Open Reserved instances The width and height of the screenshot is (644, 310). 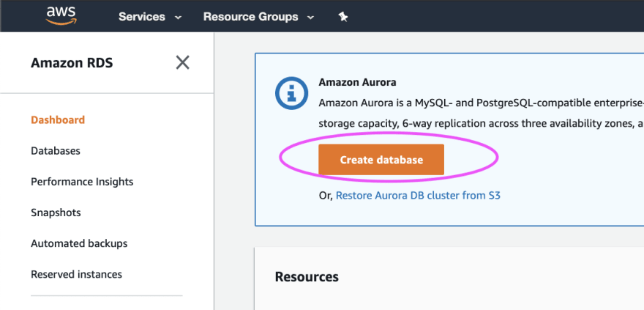tap(76, 274)
